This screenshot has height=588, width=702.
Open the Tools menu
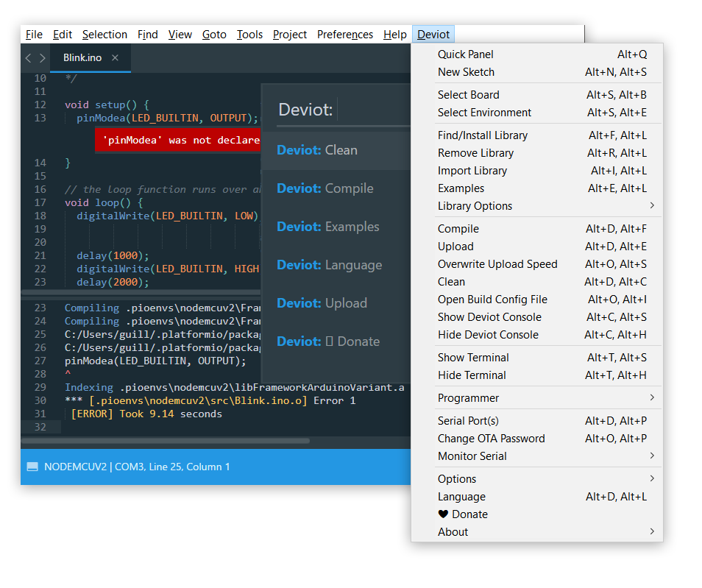[x=249, y=35]
